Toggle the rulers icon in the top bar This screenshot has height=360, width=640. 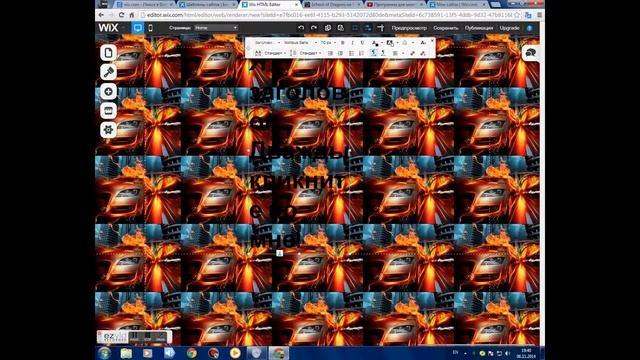[380, 28]
